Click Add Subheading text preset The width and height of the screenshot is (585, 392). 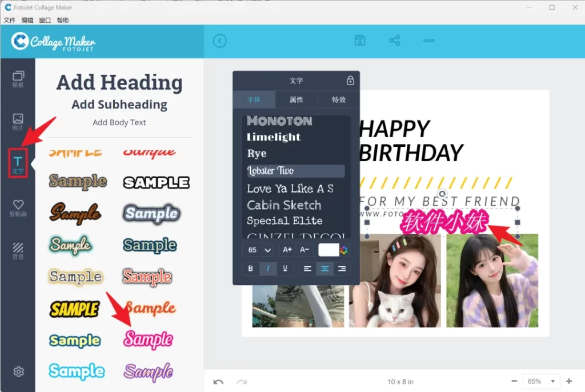click(x=119, y=105)
